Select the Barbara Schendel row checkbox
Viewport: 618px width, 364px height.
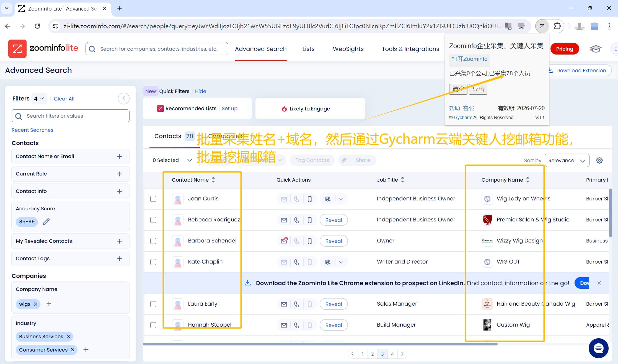click(153, 241)
